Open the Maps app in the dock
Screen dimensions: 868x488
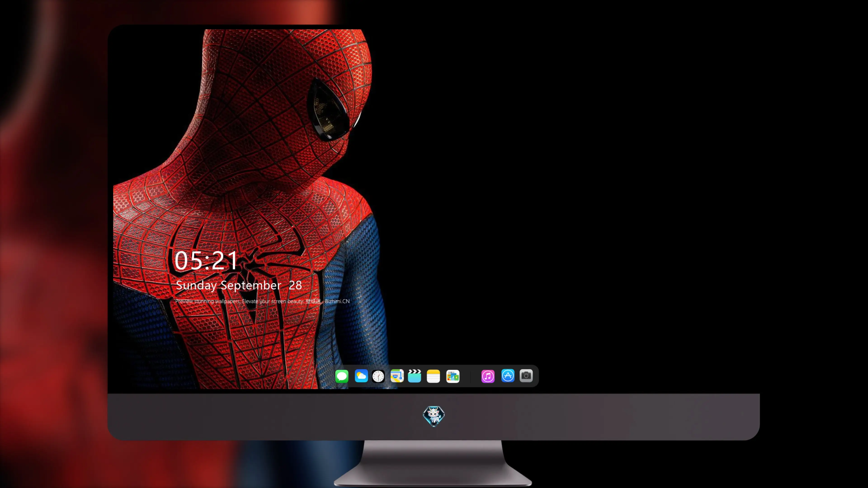click(x=397, y=376)
